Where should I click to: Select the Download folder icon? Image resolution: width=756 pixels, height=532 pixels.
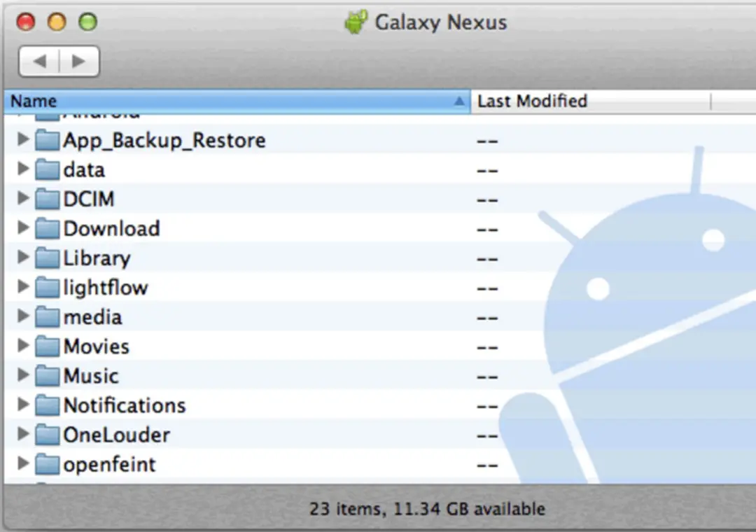(48, 228)
